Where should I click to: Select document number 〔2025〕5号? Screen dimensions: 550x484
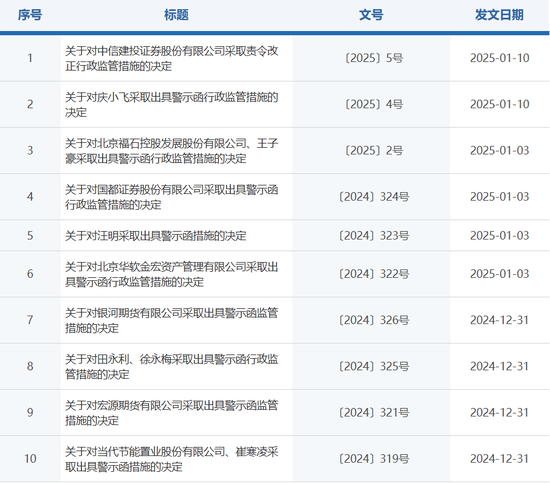[x=374, y=58]
